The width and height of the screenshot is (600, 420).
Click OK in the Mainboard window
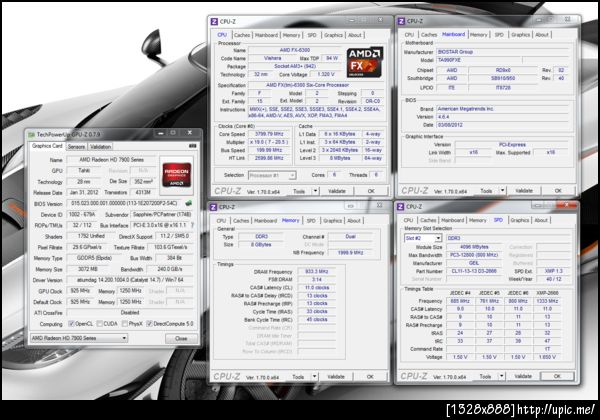coord(558,190)
